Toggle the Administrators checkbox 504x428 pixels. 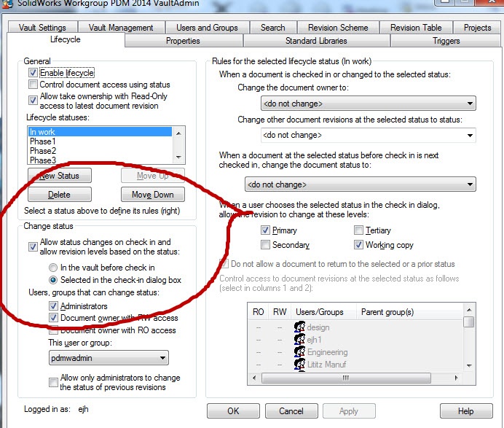53,306
